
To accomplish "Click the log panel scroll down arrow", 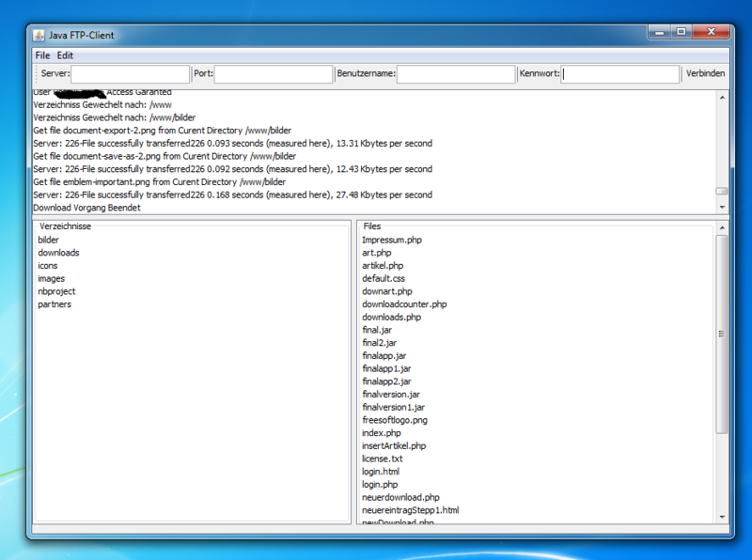I will [722, 207].
